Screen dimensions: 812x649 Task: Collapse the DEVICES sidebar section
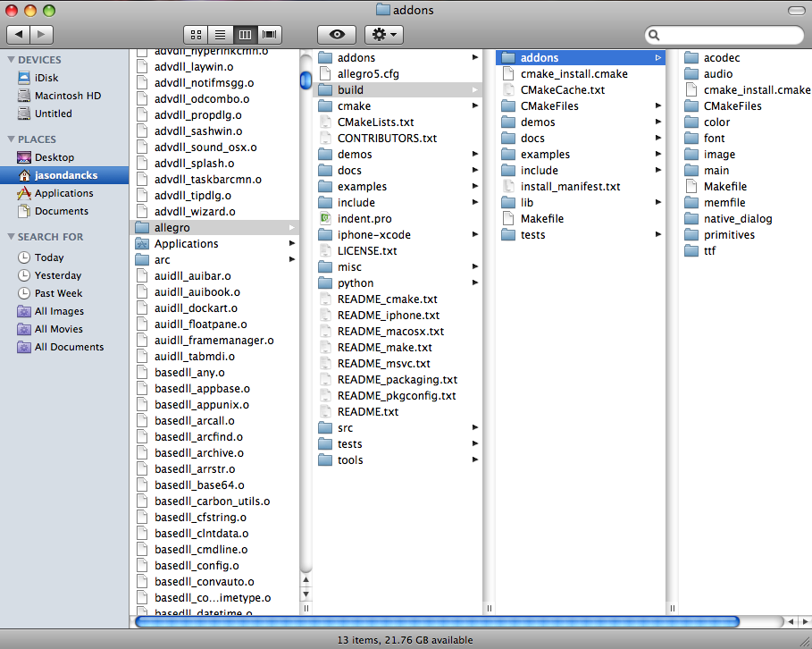(x=11, y=60)
